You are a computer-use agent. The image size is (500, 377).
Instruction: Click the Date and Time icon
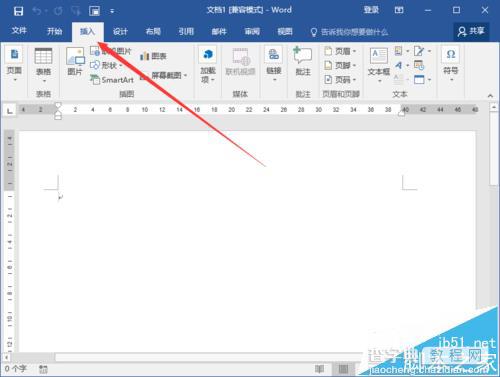[x=419, y=65]
